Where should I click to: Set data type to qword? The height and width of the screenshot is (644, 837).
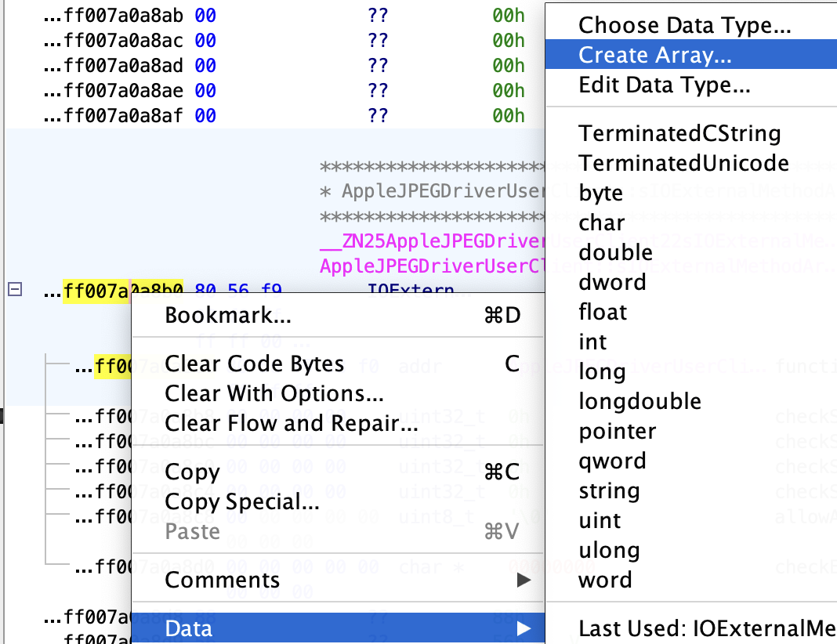pos(612,461)
